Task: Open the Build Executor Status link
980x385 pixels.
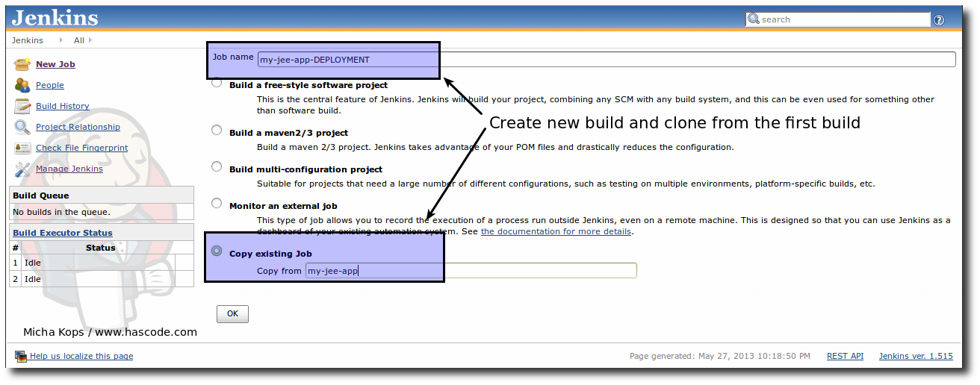Action: (63, 233)
